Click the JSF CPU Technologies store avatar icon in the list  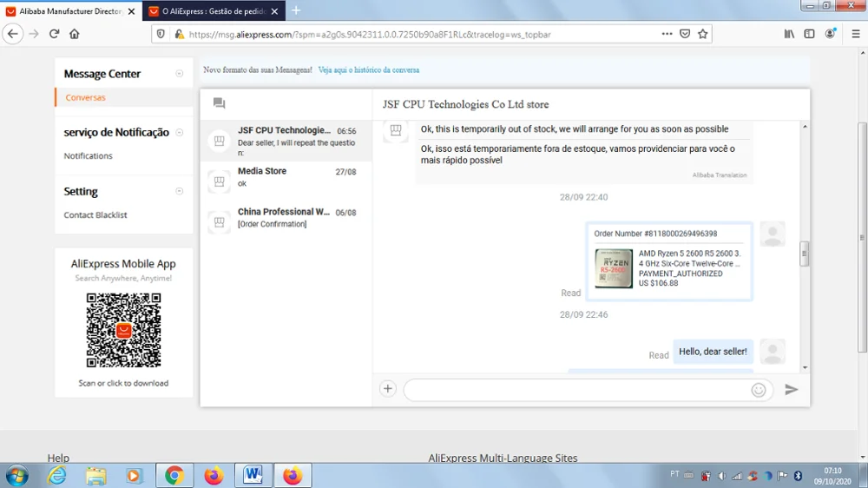[x=220, y=141]
